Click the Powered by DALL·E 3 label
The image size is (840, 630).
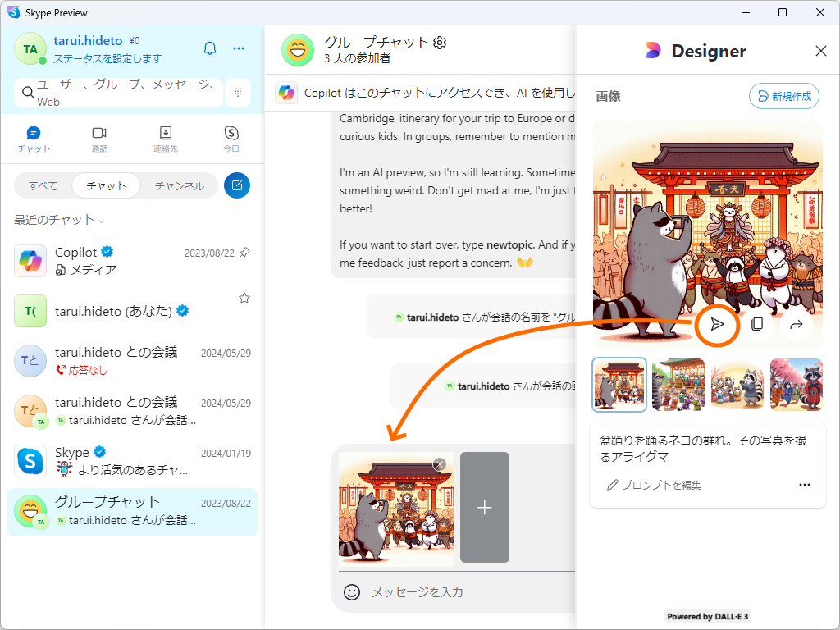(708, 616)
